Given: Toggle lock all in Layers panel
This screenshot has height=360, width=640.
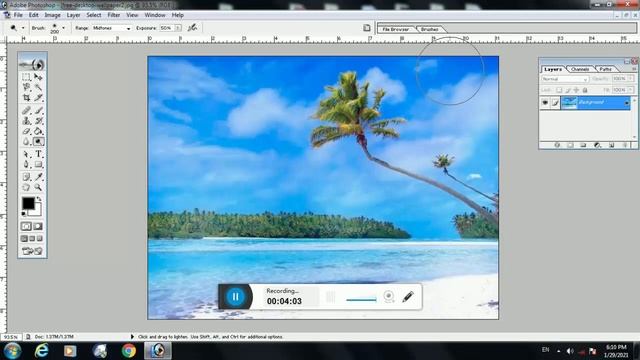Looking at the screenshot, I should [x=585, y=90].
